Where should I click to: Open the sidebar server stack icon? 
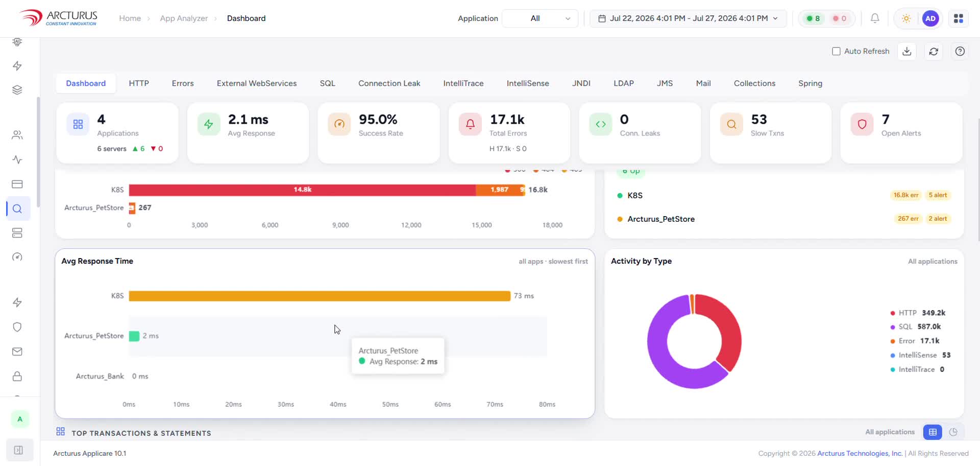[x=17, y=233]
